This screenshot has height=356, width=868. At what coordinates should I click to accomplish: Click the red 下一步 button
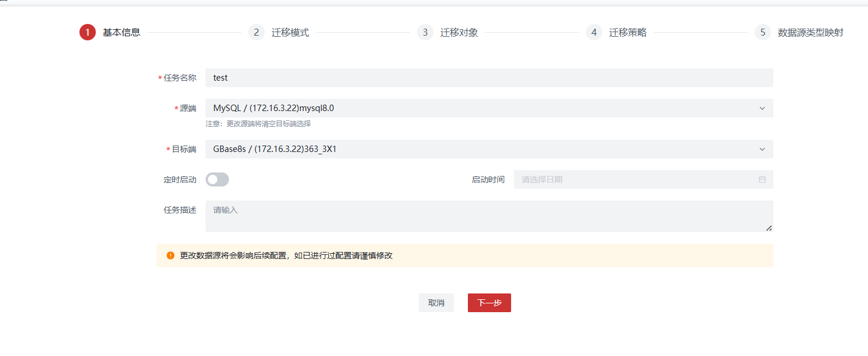[x=489, y=303]
